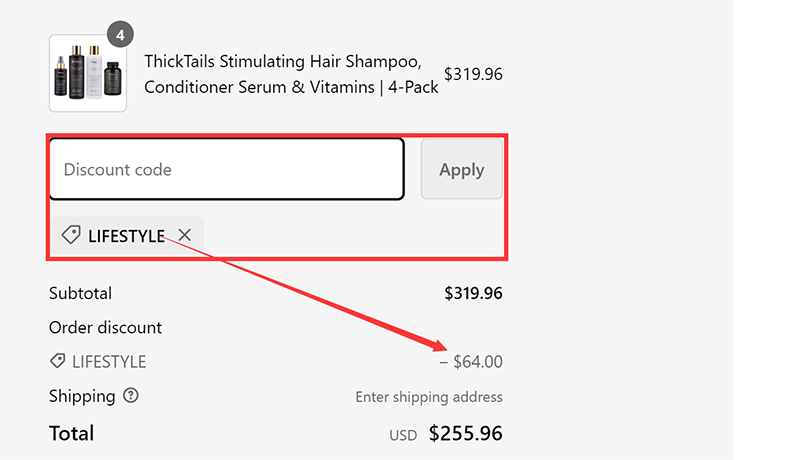Screen dimensions: 800x460
Task: Click the shipping help question mark icon
Action: tap(130, 395)
